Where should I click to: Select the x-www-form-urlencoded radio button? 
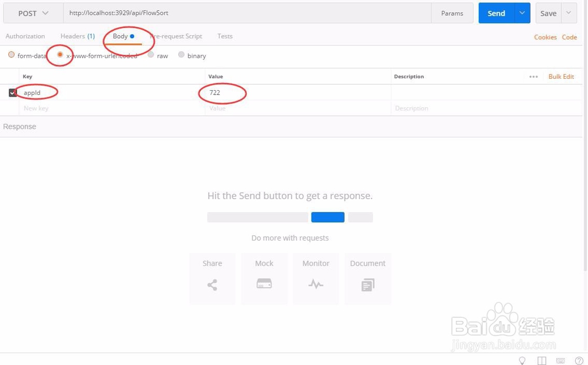61,55
